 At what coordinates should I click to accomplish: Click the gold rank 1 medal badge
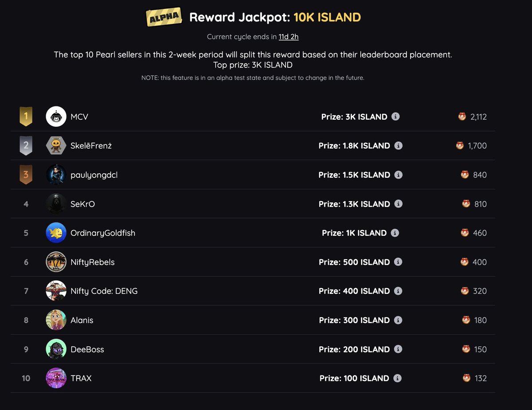pyautogui.click(x=26, y=117)
